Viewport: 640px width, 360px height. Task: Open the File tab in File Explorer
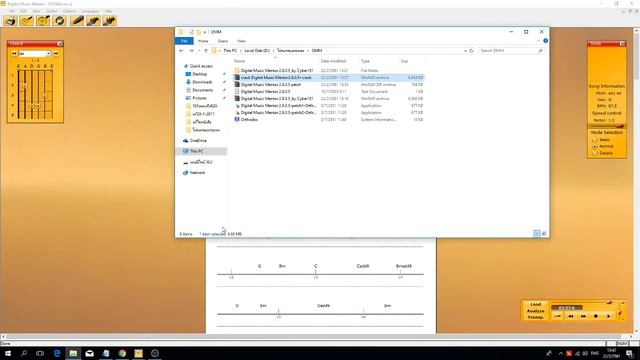[184, 41]
